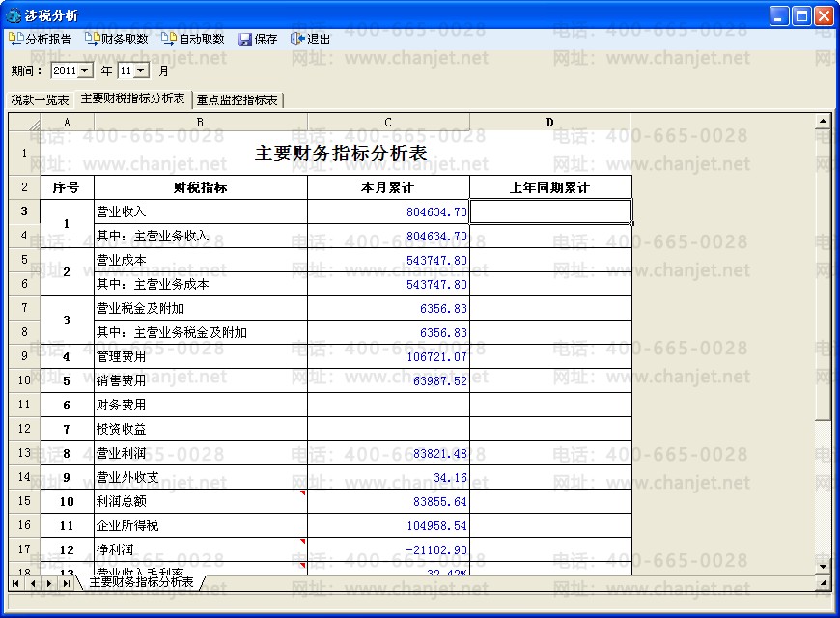Select the bottom 主要财务指标分析表 sheet tab

[x=141, y=582]
